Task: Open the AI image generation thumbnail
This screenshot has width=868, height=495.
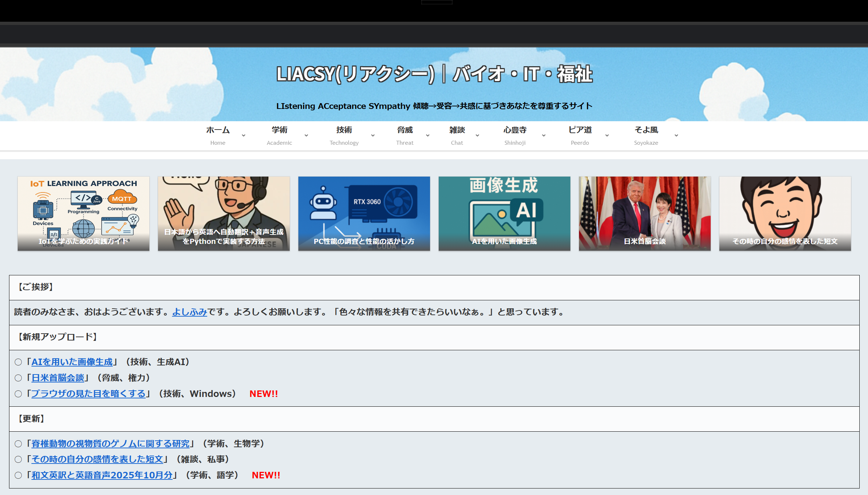Action: 505,213
